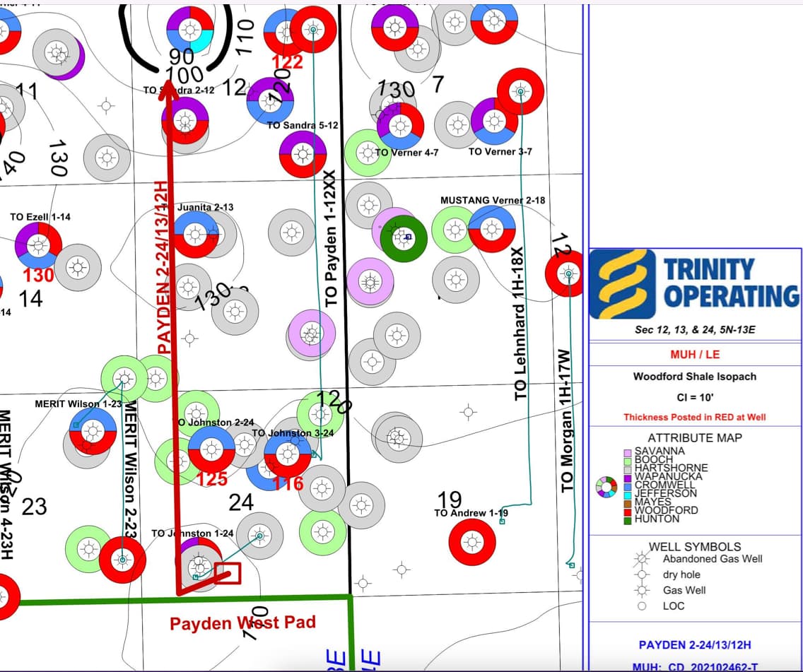Select the MUSTANG Verner 2-18 well symbol
803x672 pixels.
tap(492, 229)
